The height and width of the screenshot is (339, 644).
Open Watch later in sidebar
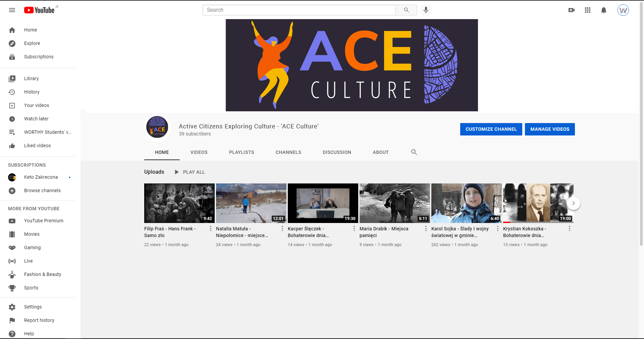(x=36, y=119)
